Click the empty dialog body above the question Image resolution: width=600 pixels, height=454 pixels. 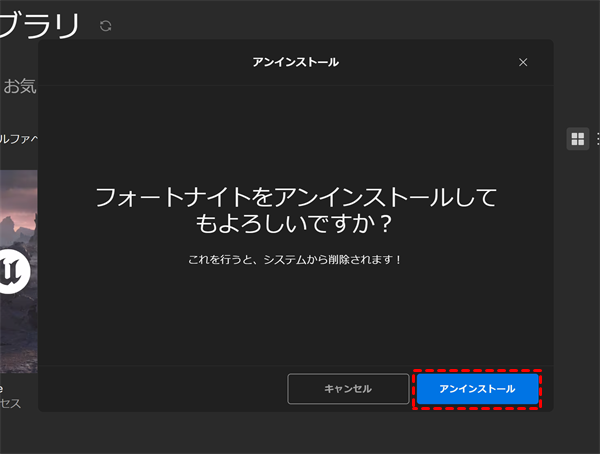tap(295, 130)
